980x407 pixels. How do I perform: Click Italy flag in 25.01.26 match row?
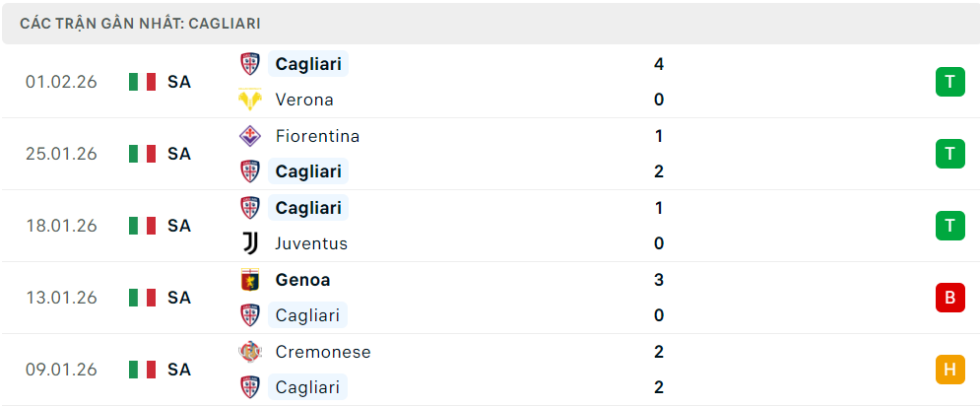click(142, 154)
